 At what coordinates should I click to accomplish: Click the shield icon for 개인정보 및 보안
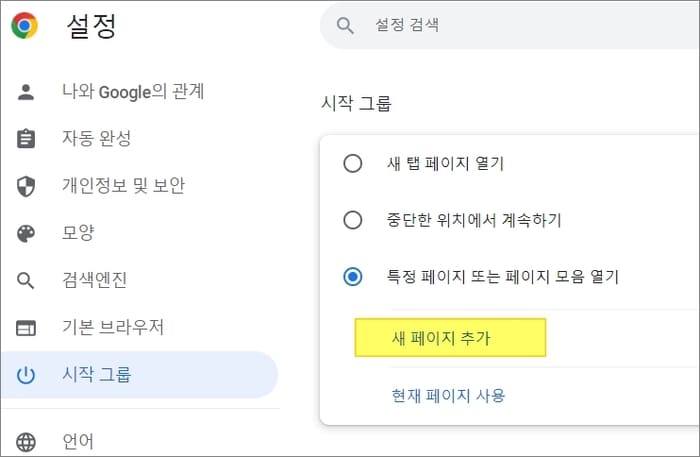point(25,186)
